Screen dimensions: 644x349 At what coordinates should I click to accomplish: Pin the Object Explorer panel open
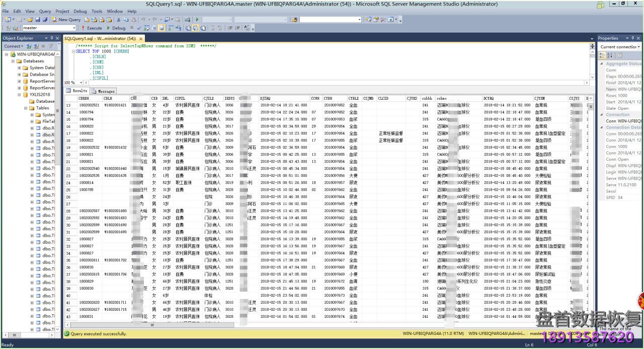pyautogui.click(x=51, y=38)
